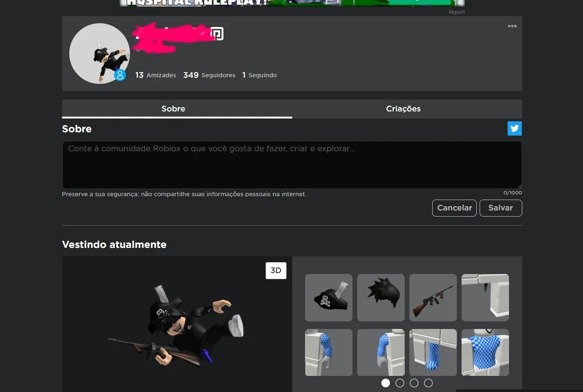583x392 pixels.
Task: Click the icon next to the username
Action: pos(217,34)
